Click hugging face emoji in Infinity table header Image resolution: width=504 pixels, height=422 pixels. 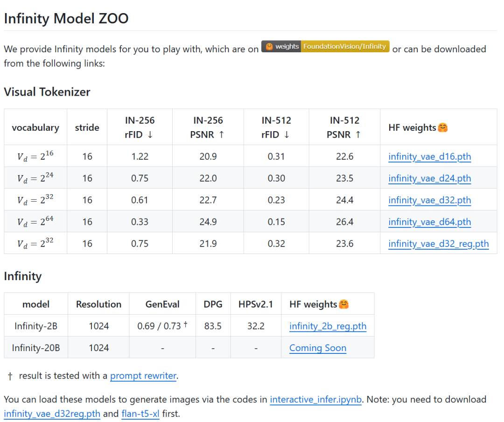344,304
